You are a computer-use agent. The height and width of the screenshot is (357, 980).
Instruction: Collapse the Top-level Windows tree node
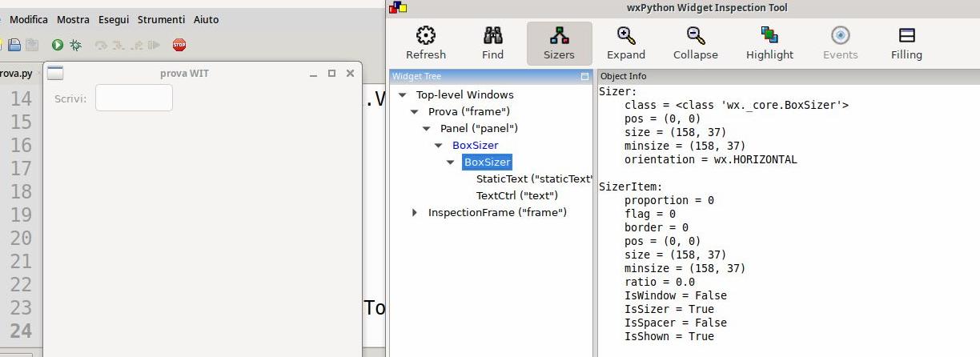(x=403, y=95)
